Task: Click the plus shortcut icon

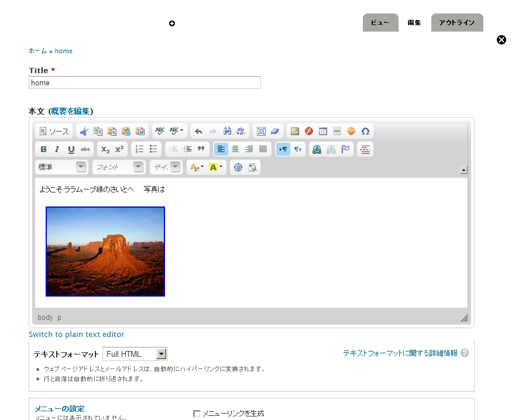Action: 172,23
